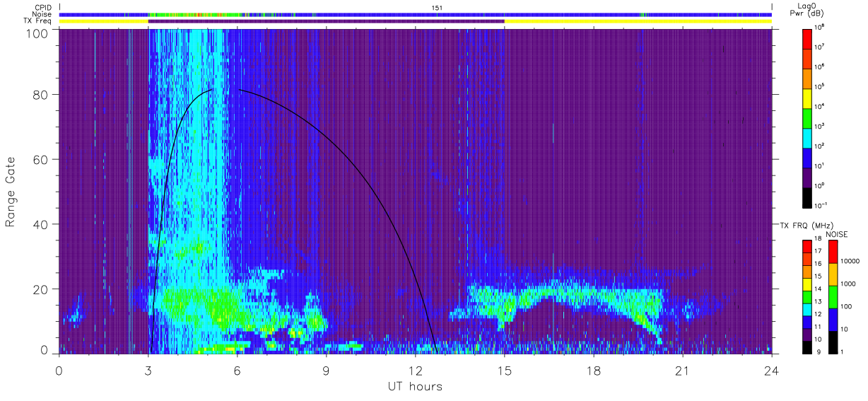The height and width of the screenshot is (401, 868).
Task: Click the NOISE legend title
Action: 837,234
